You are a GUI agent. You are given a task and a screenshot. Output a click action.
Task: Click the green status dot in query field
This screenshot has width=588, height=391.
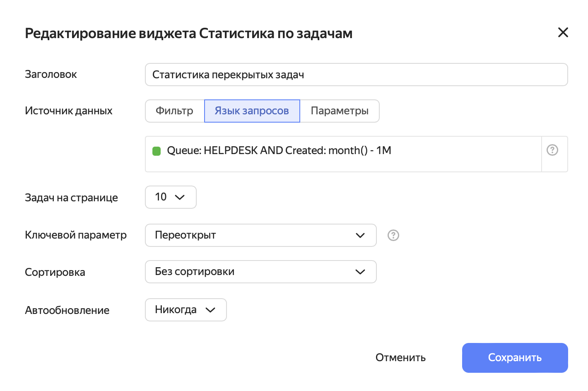[x=157, y=151]
